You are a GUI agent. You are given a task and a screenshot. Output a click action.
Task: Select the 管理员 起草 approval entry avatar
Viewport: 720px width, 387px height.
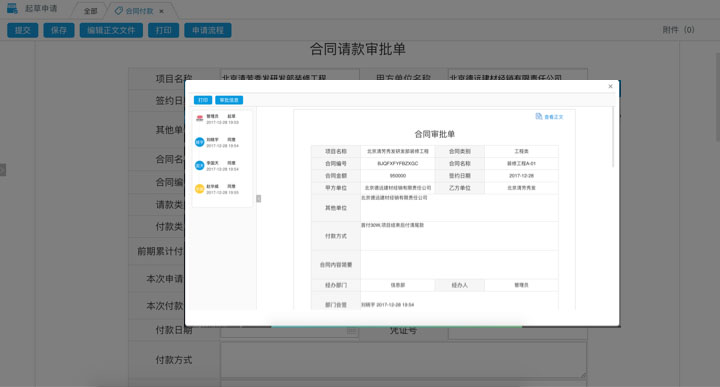click(199, 119)
